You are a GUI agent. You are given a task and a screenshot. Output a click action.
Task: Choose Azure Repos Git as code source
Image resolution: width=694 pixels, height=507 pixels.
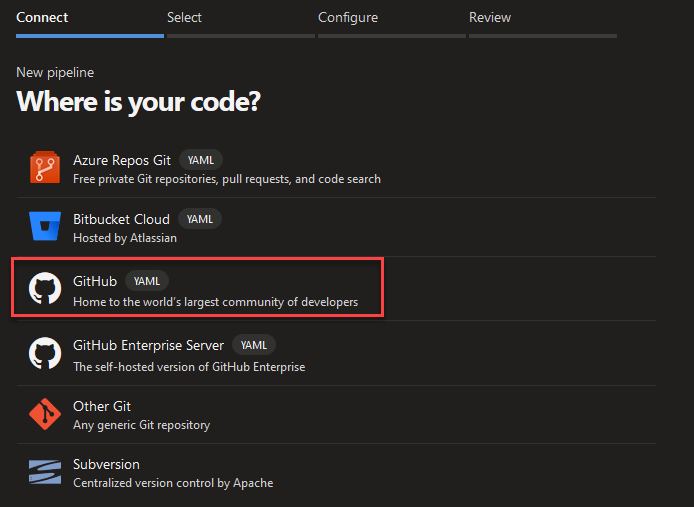point(122,160)
